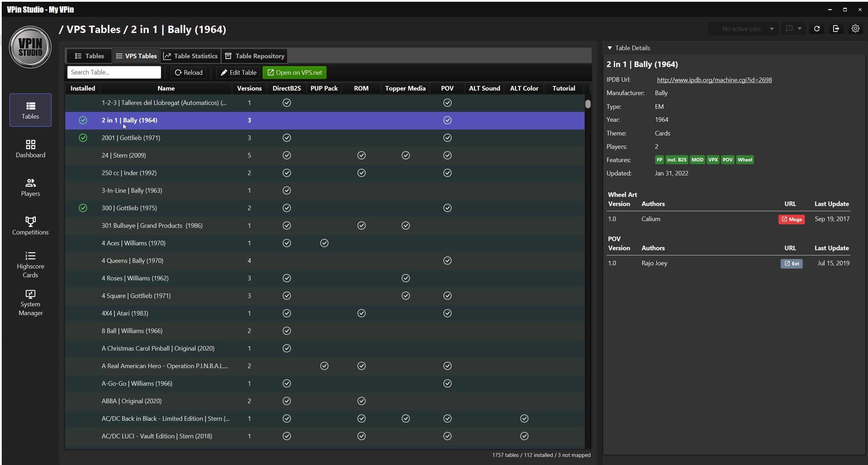Click the refresh icon in top bar
This screenshot has height=465, width=868.
(817, 29)
